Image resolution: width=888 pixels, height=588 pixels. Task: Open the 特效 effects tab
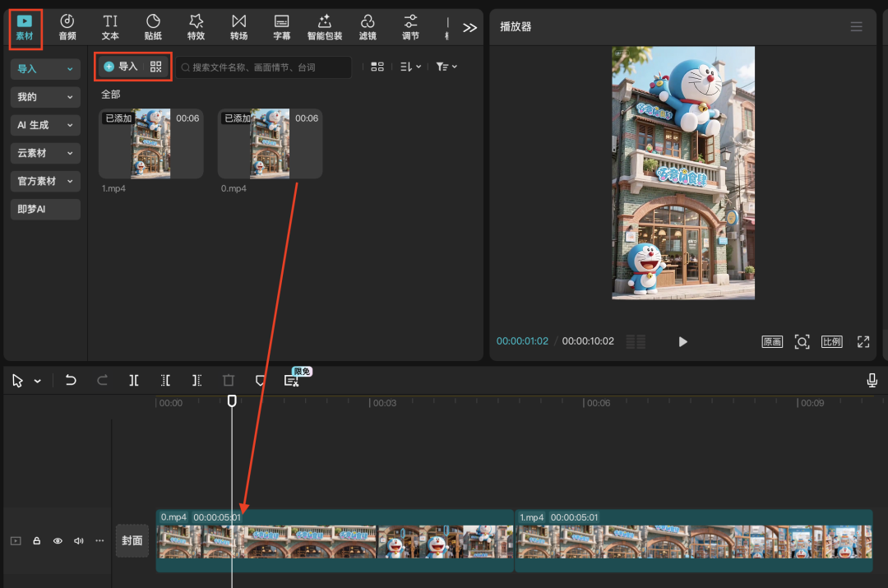(x=196, y=27)
